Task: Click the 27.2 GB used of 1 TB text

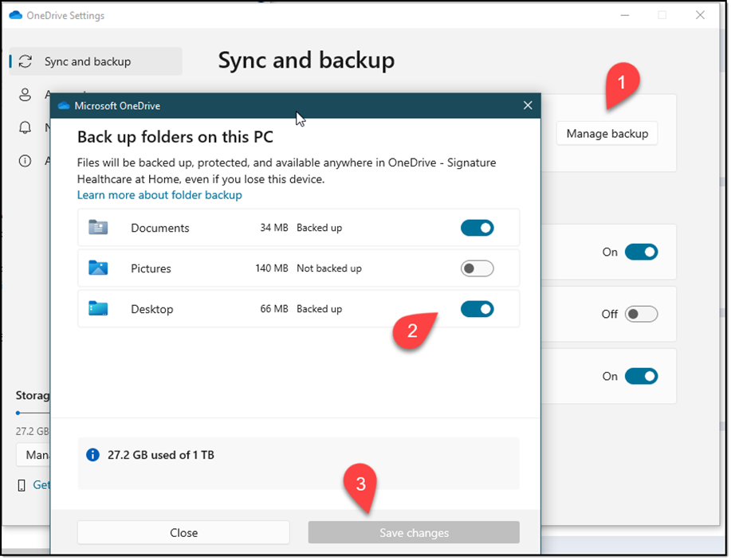Action: [161, 456]
